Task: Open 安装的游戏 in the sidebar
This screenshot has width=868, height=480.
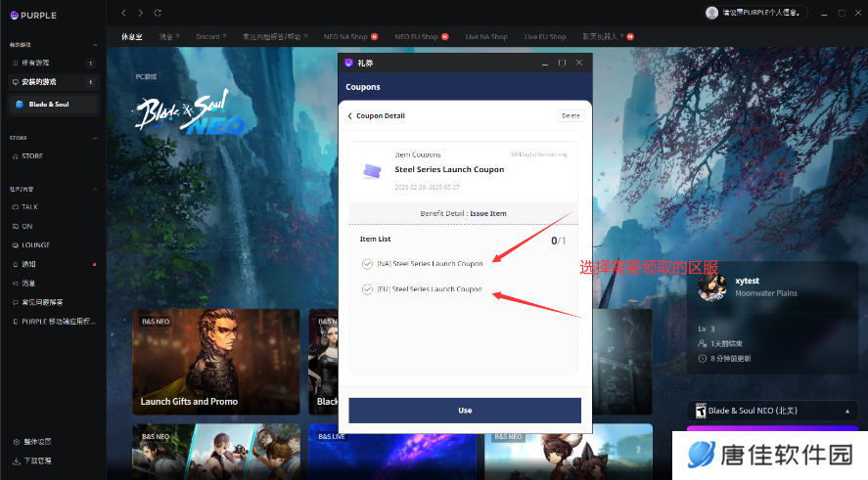Action: (x=53, y=82)
